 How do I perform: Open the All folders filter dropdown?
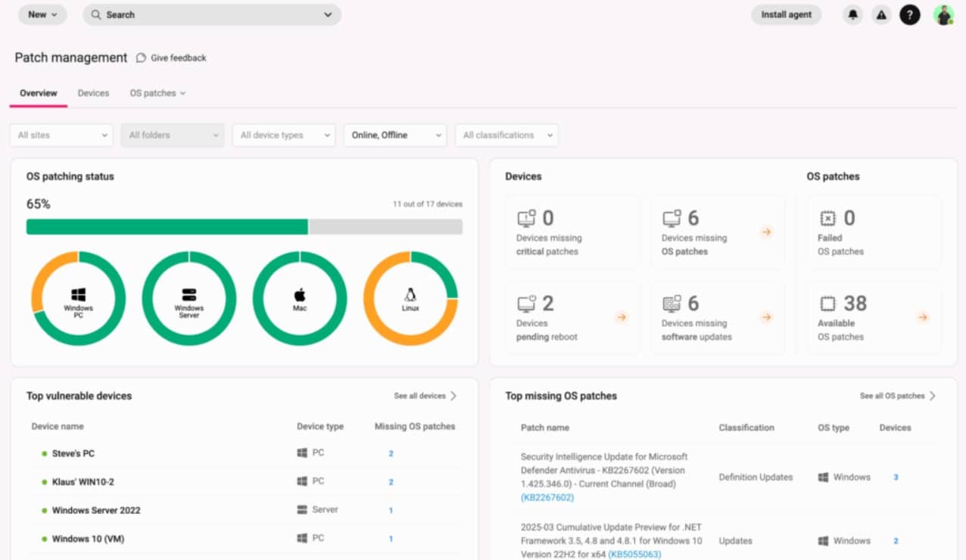(x=173, y=135)
